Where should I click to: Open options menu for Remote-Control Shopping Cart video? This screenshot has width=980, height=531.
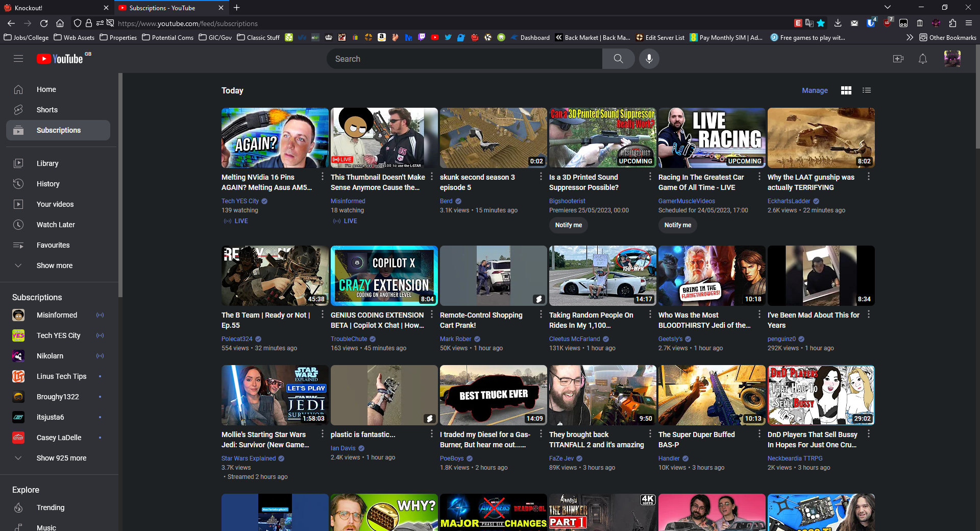pos(541,315)
